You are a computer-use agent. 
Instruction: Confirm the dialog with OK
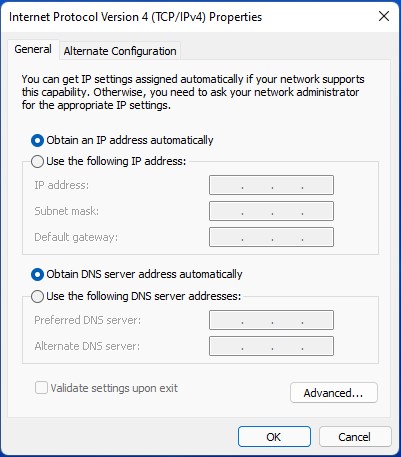(x=274, y=437)
